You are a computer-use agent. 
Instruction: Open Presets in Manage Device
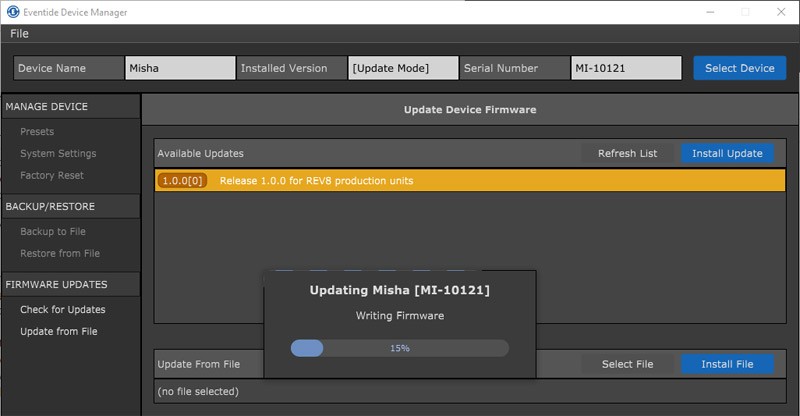[x=37, y=132]
